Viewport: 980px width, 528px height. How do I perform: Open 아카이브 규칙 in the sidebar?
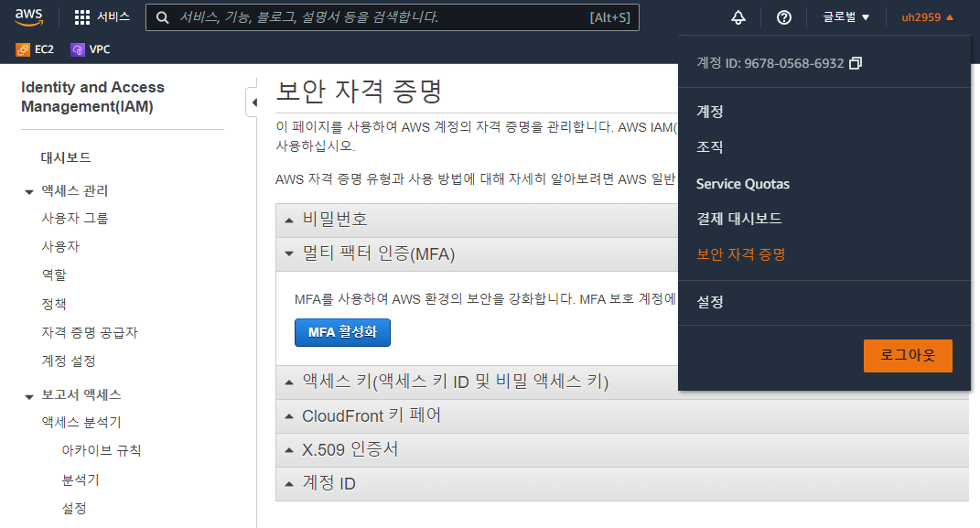[x=102, y=450]
